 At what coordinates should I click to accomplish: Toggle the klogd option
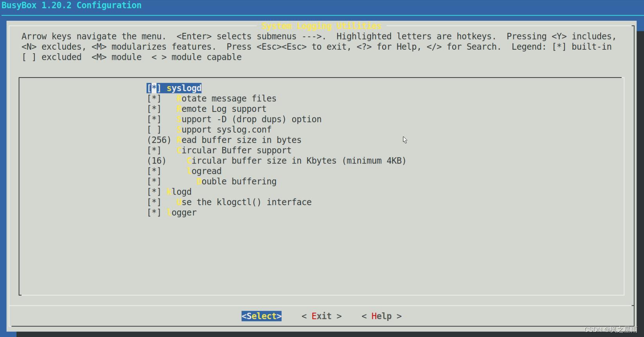tap(154, 192)
